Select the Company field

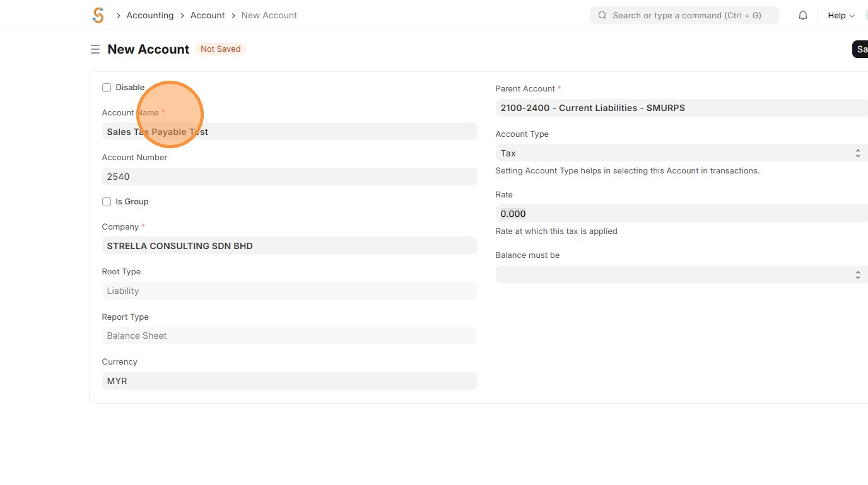pyautogui.click(x=289, y=246)
